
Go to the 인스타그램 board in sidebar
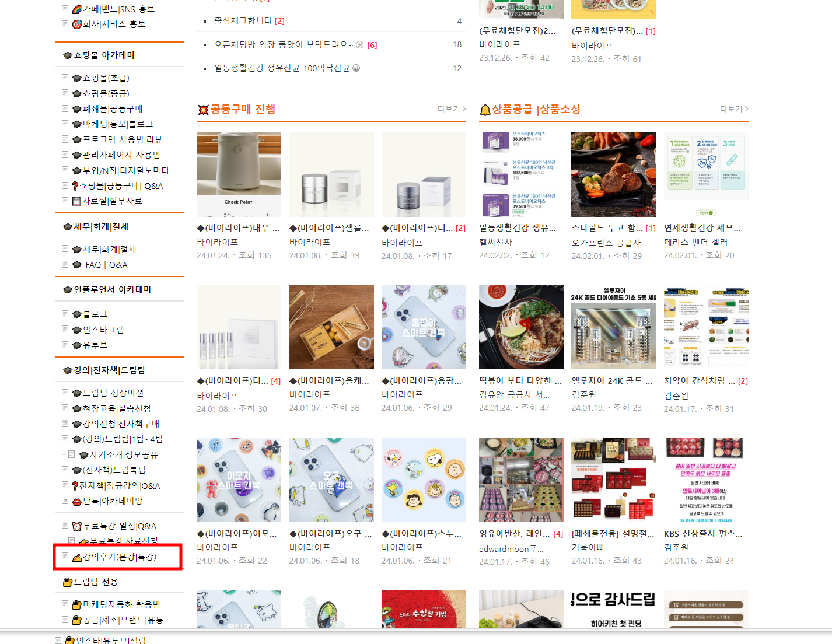[103, 330]
